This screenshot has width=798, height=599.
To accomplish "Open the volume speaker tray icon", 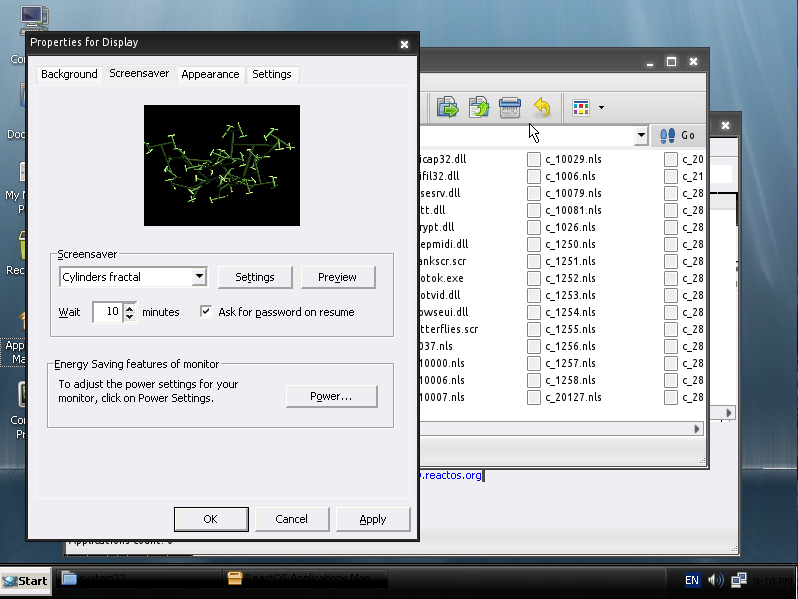I will click(x=716, y=580).
